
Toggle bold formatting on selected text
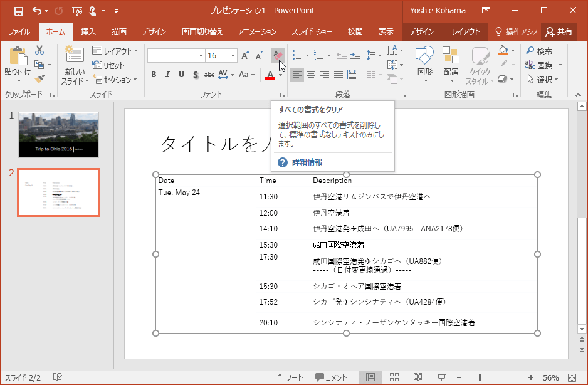pyautogui.click(x=154, y=75)
